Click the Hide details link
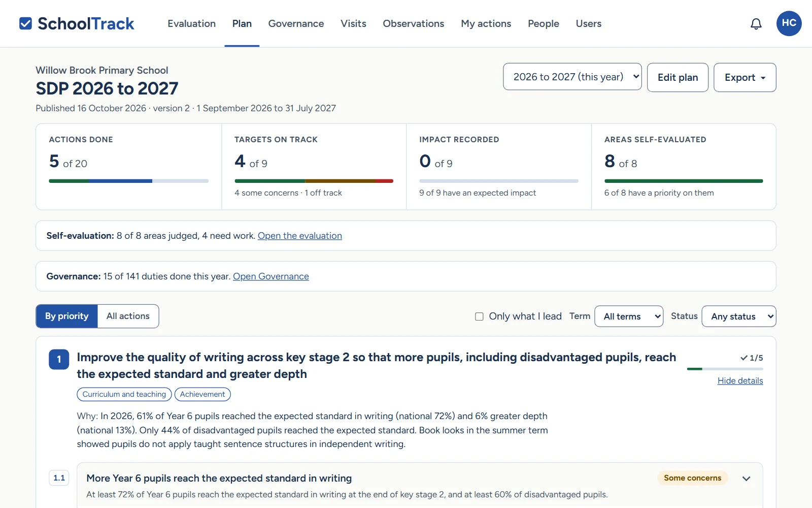 click(740, 380)
